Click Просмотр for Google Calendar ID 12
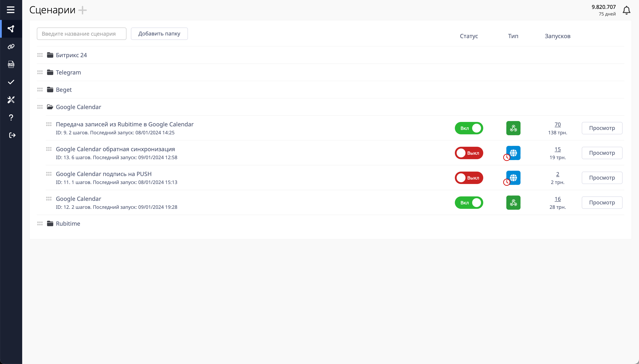 602,202
